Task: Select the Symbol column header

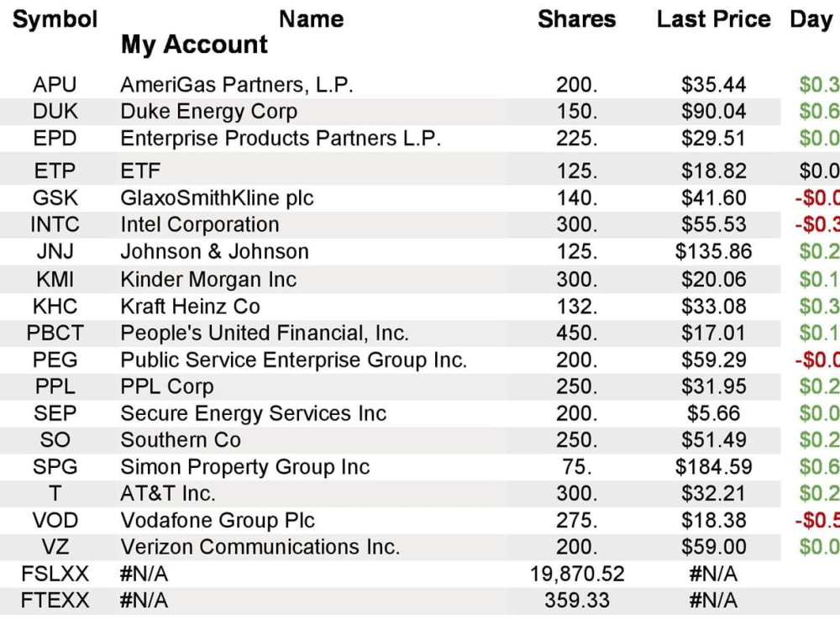Action: (55, 20)
